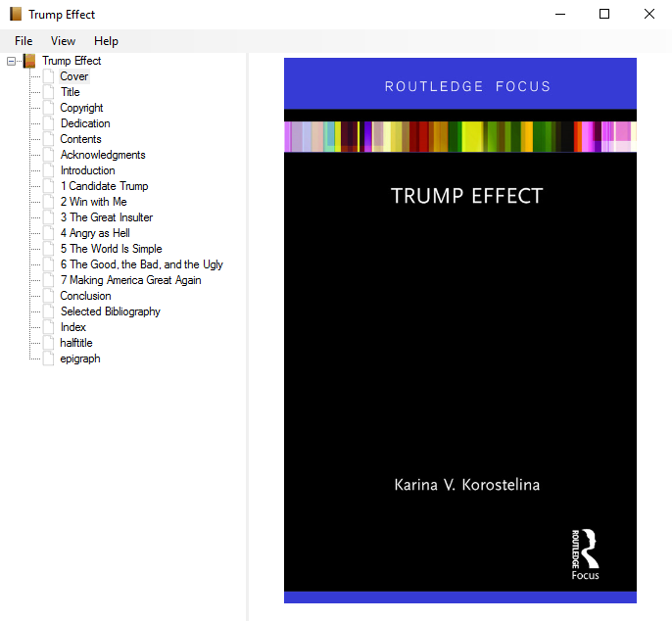This screenshot has width=672, height=621.
Task: Click the TRUMP EFFECT cover title text
Action: pos(466,196)
